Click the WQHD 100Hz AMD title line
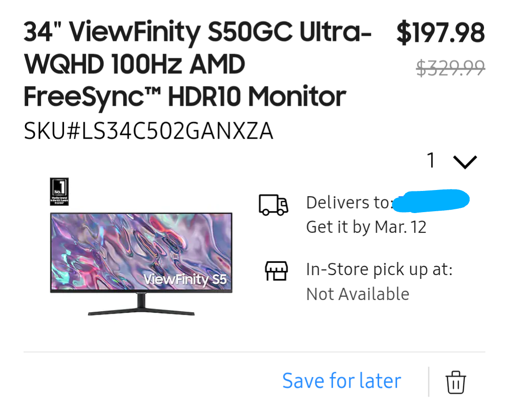Screen dimensions: 508x420 134,64
